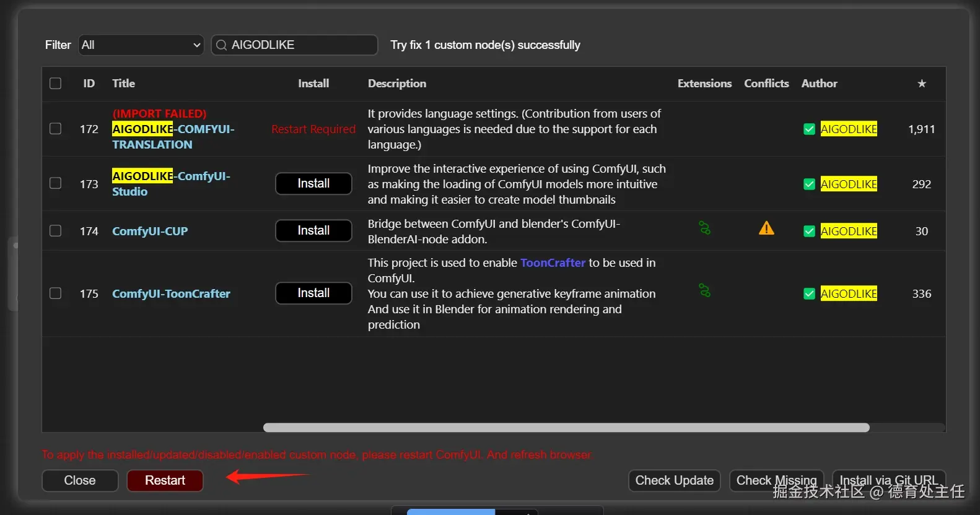Open AIGODLIKE-COMFYUI-TRANSLATION title link

click(x=173, y=137)
